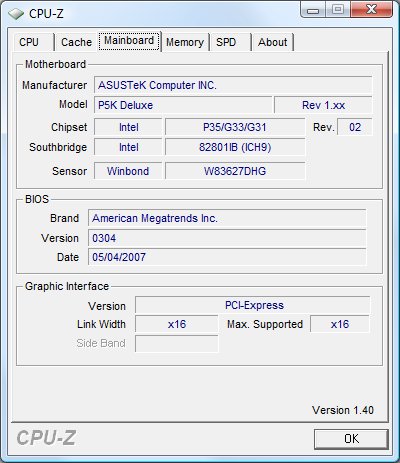
Task: Go to the About tab
Action: pos(272,42)
